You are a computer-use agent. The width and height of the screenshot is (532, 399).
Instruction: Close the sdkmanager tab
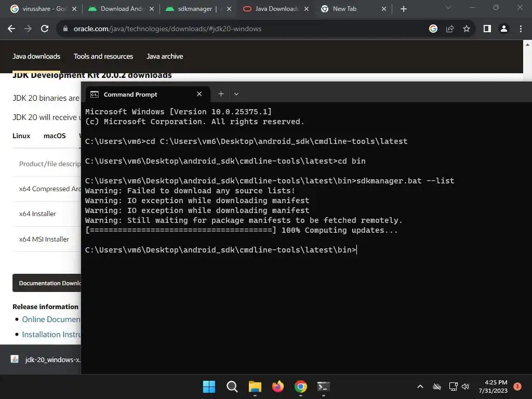[229, 9]
